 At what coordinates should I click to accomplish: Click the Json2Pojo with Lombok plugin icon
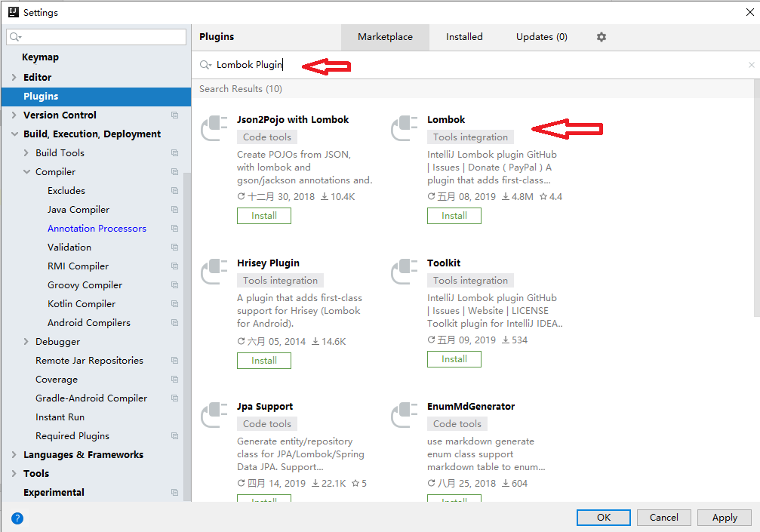coord(214,128)
